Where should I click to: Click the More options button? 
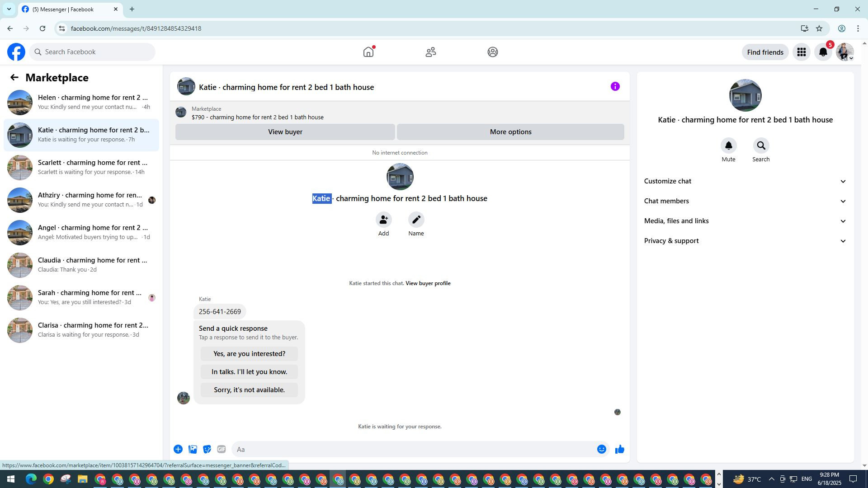(510, 132)
